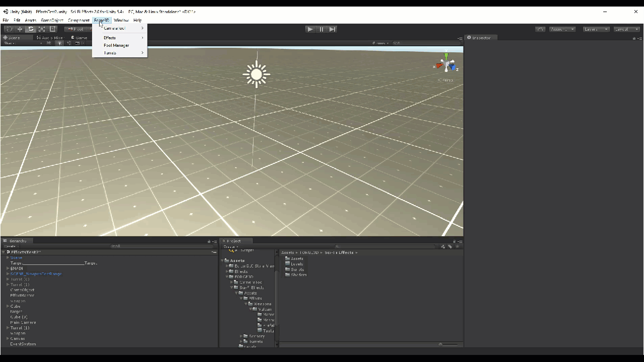This screenshot has height=362, width=644.
Task: Open the GameObject menu
Action: 52,21
